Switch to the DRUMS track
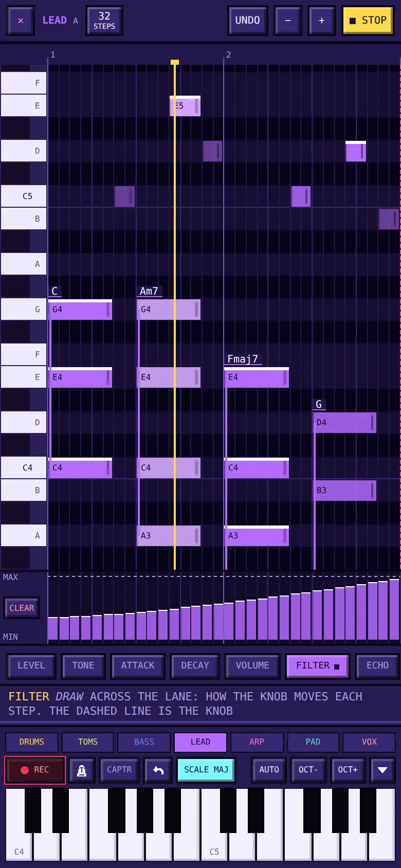The image size is (401, 868). 32,742
